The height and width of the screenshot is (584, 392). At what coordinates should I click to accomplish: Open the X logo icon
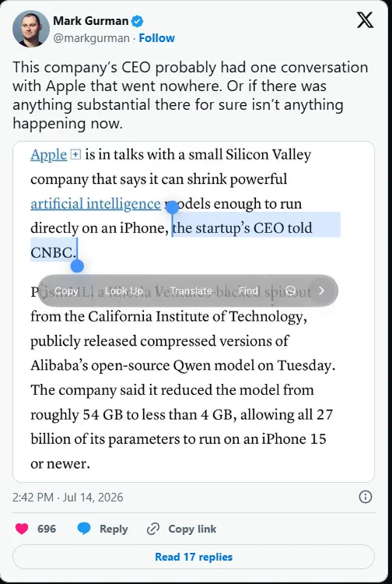point(365,19)
